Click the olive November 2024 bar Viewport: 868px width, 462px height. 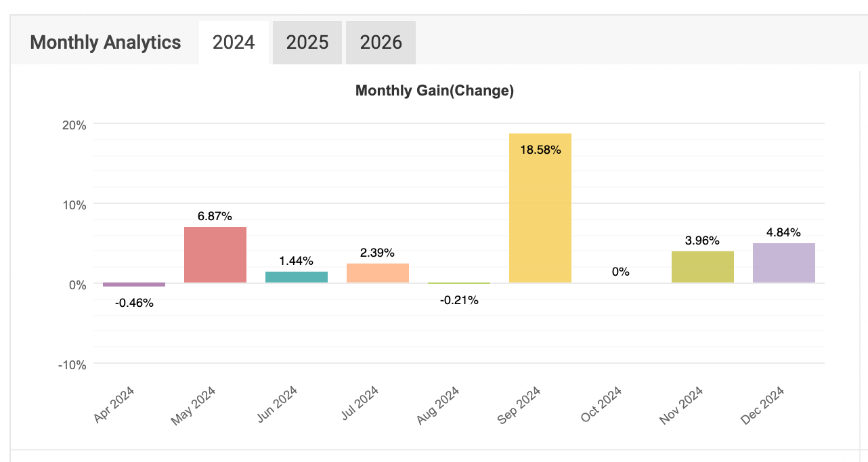(x=703, y=267)
